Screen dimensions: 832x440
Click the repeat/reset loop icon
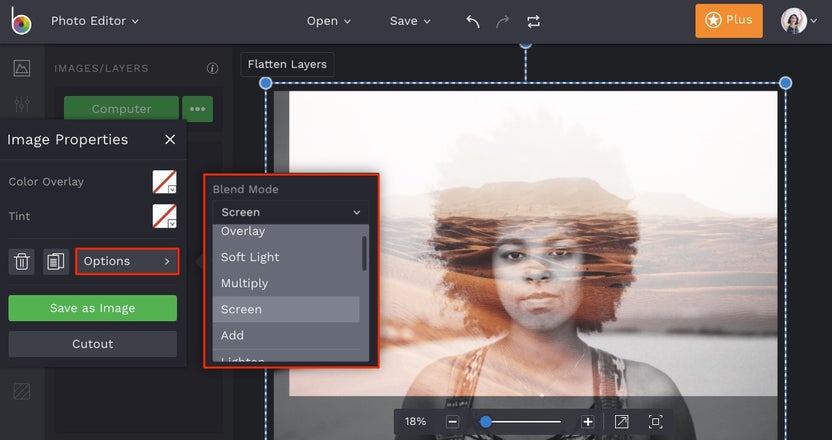pos(533,21)
